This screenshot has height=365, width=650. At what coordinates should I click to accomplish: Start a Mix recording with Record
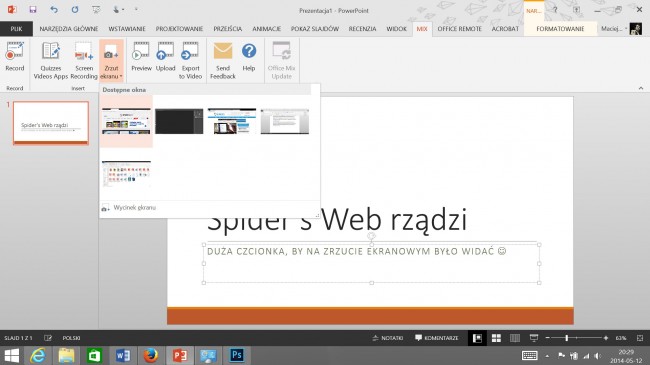(x=15, y=57)
